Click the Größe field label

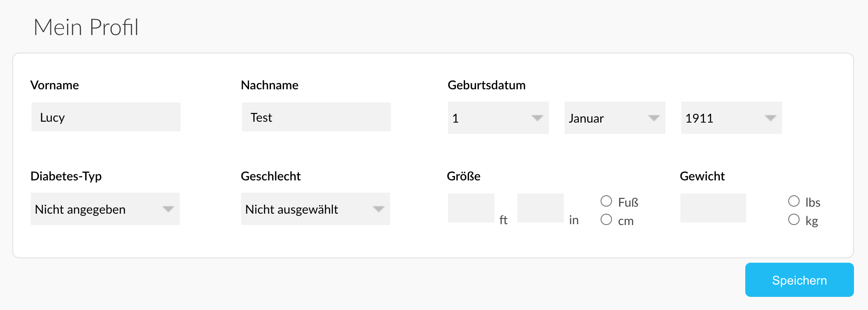coord(463,176)
